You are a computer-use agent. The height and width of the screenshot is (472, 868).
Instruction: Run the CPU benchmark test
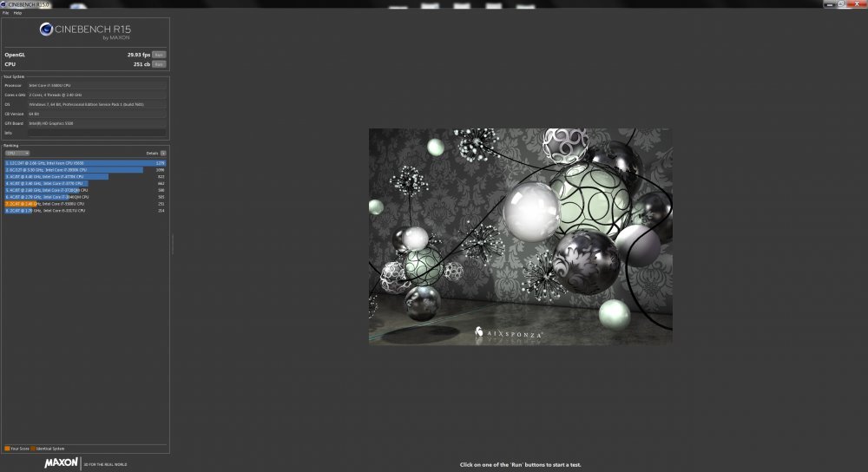point(159,64)
